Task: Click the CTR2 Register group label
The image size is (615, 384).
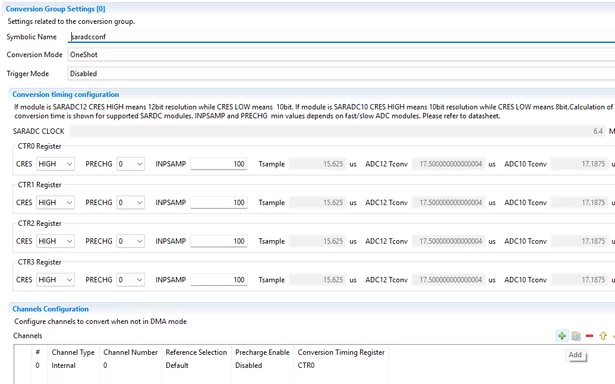Action: pos(39,223)
